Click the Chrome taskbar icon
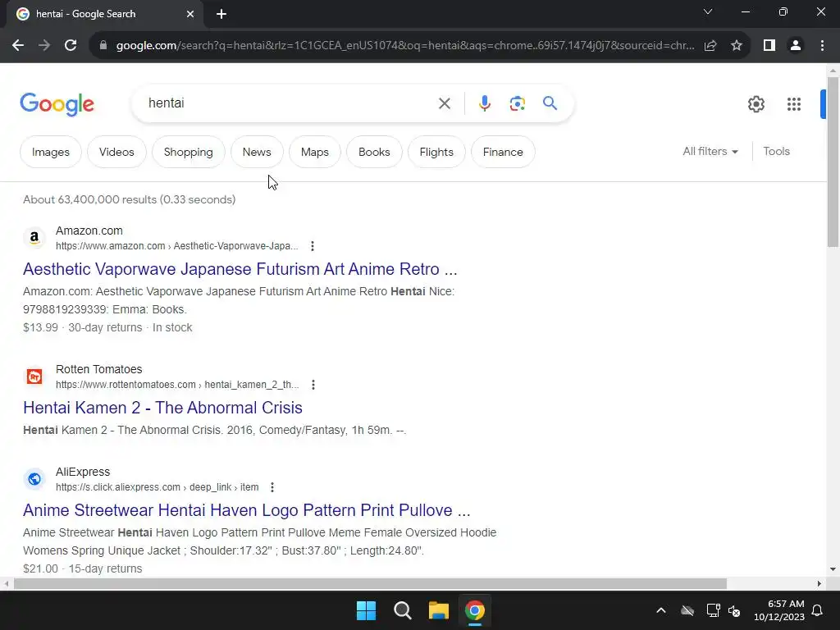 coord(475,610)
